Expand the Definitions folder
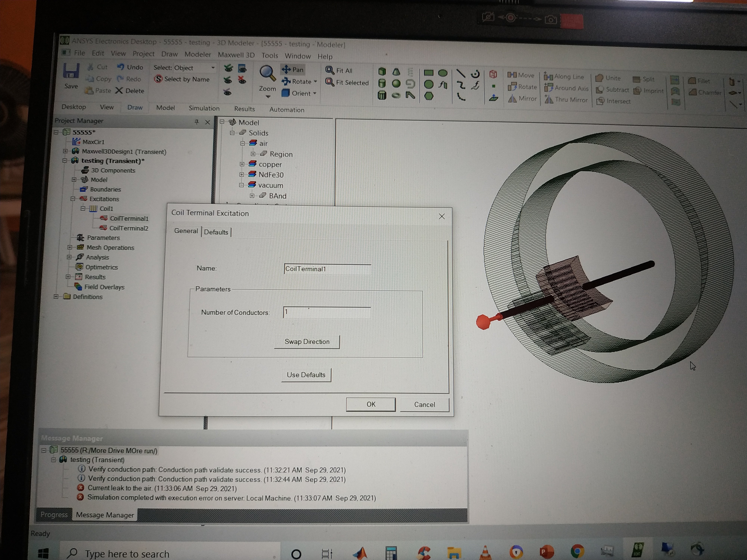 coord(56,296)
